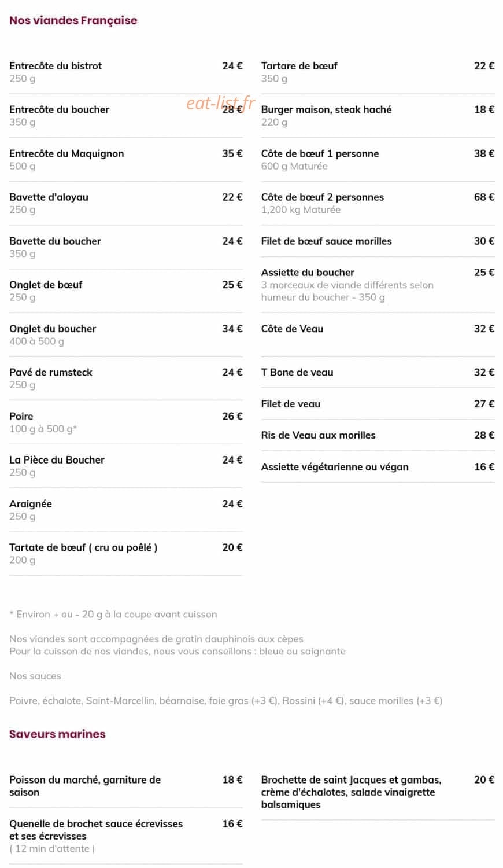Click Assiette végétarienne ou végan
This screenshot has height=868, width=503.
tap(378, 466)
